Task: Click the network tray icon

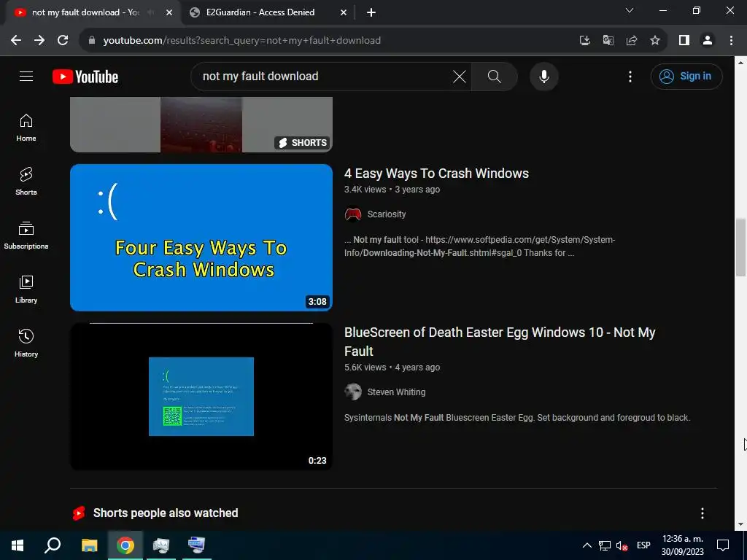Action: (605, 545)
